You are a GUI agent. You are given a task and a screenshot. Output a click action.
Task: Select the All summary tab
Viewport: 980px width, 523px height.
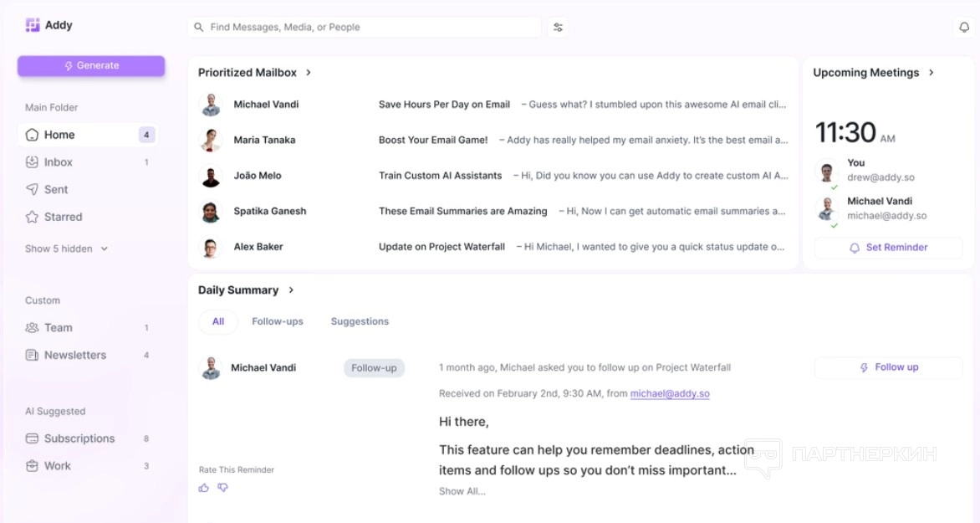218,321
